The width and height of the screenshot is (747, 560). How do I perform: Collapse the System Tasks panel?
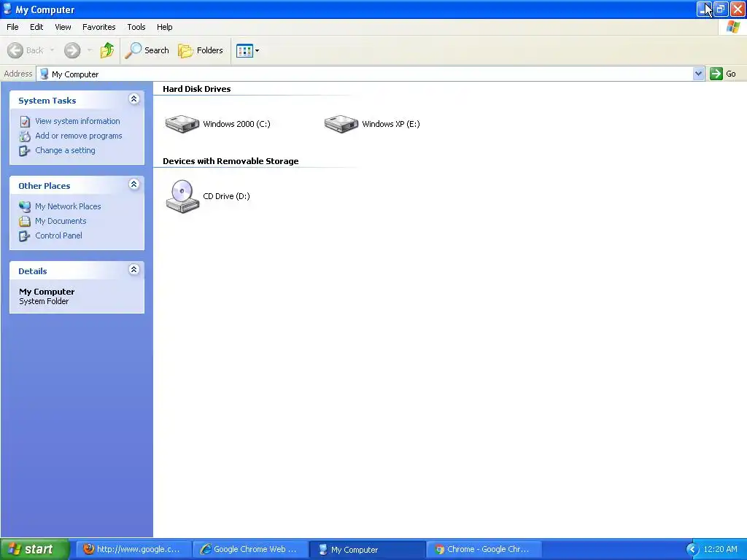(x=134, y=99)
